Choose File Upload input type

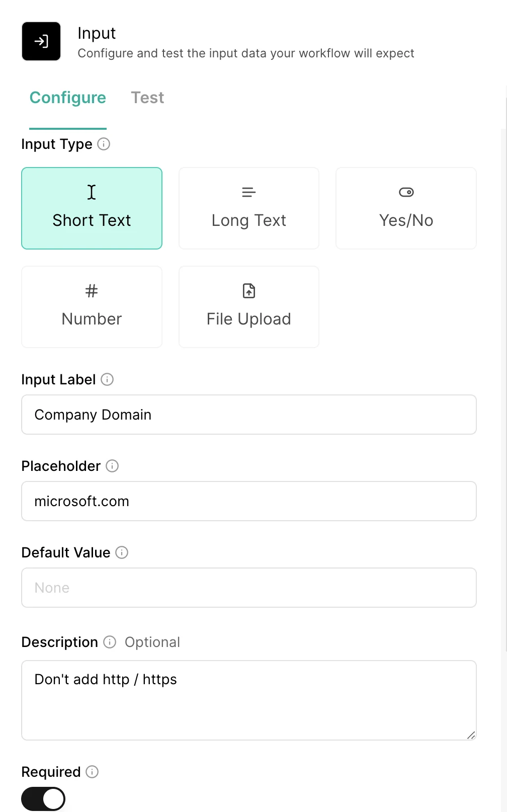tap(249, 307)
